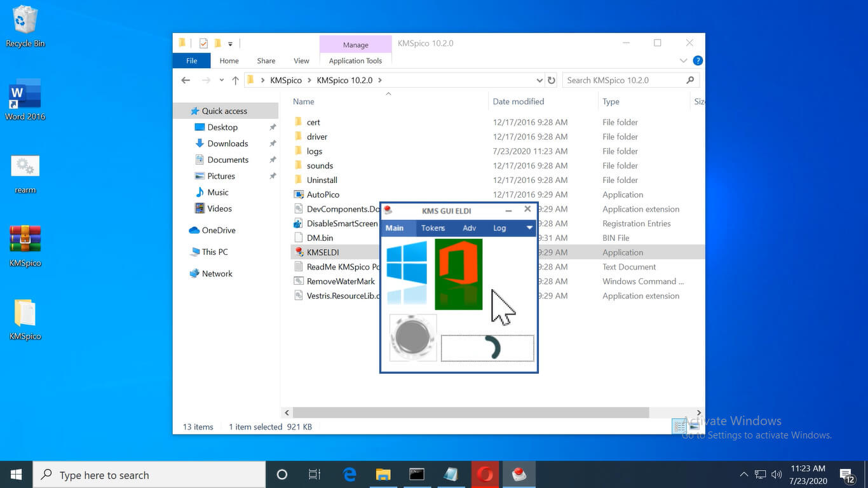Click the horizontal scrollbar in Explorer

click(471, 412)
